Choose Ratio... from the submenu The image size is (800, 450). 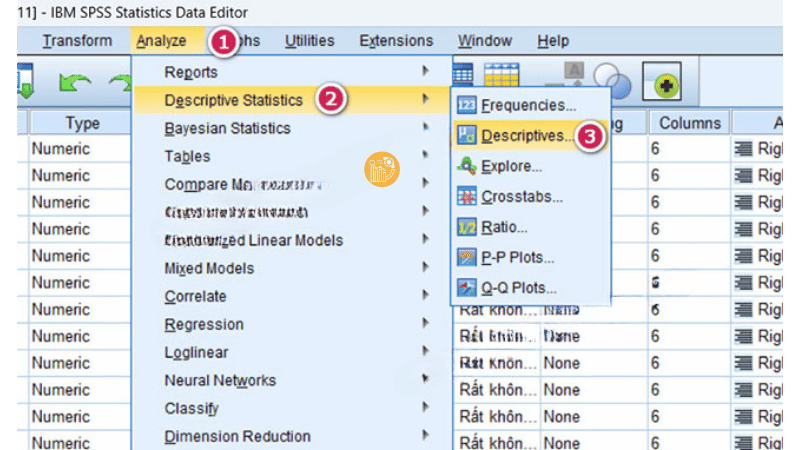[x=531, y=227]
